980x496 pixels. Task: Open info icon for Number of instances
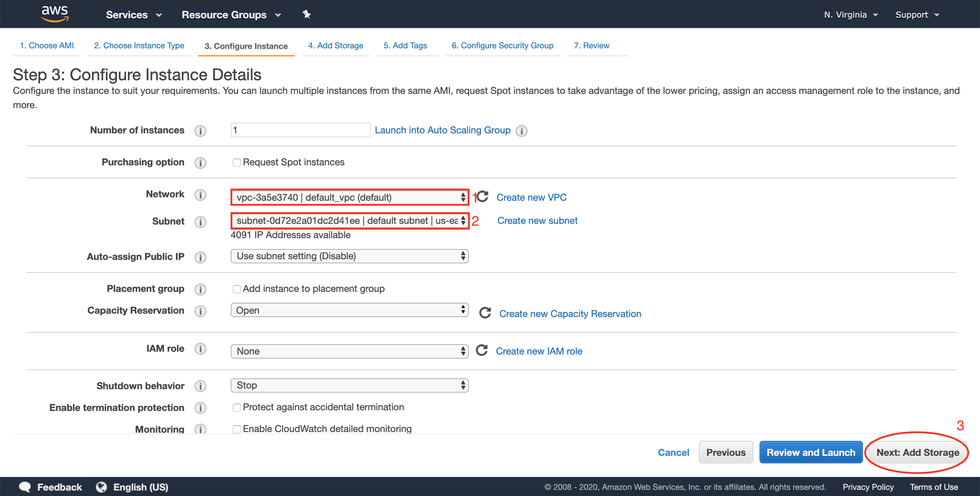click(200, 131)
